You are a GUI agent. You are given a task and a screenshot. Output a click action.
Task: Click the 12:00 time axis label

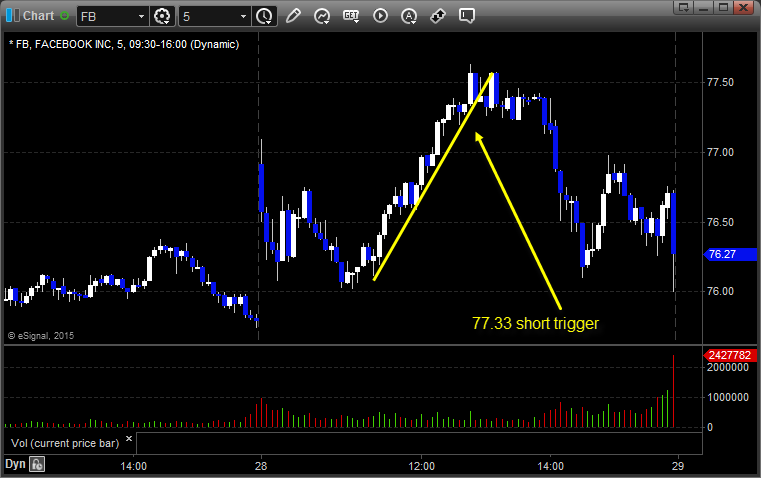(421, 466)
